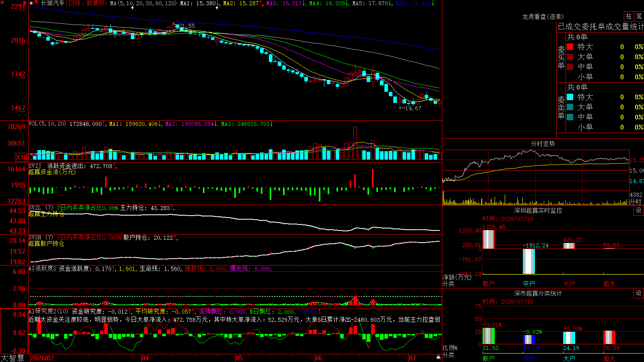Viewport: 644px width, 362px height.
Task: Click the AI活跃度2 indicator name
Action: click(x=43, y=269)
